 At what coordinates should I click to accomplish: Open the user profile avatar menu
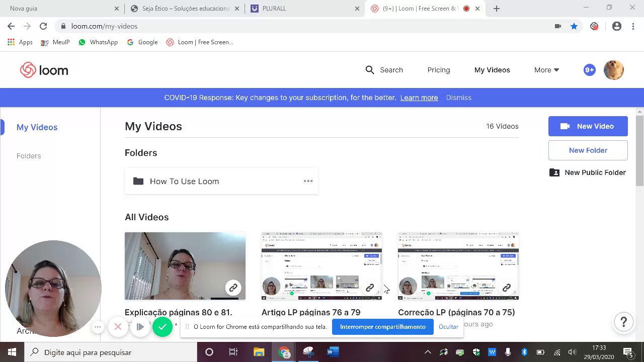(613, 70)
